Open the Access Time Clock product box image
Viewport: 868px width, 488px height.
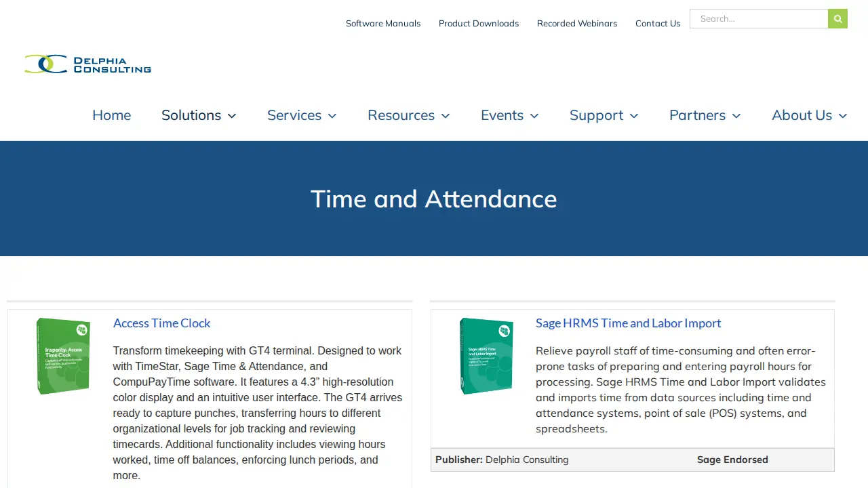click(63, 356)
